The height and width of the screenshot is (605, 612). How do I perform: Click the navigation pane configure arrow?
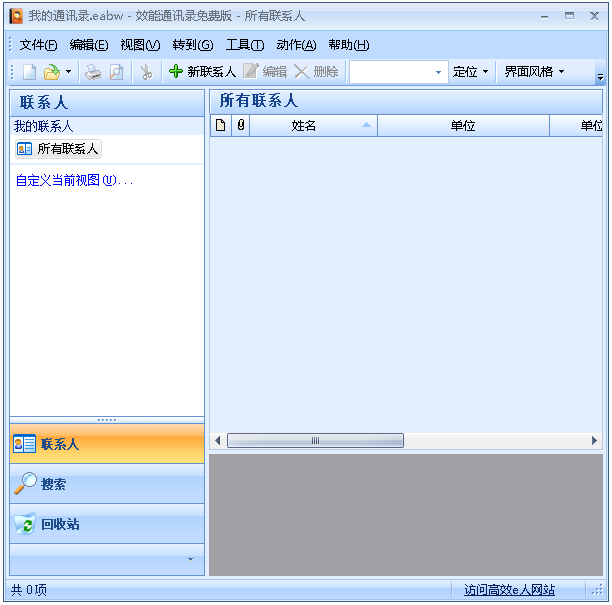(190, 559)
